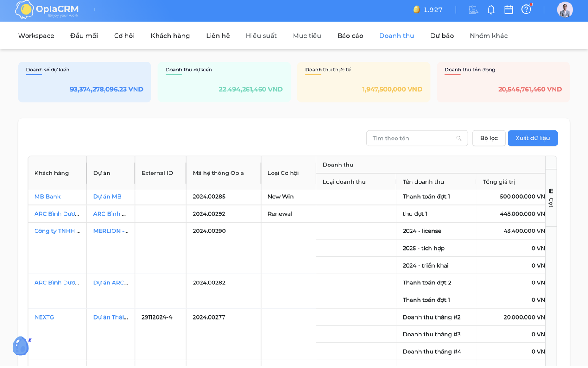Open the MB Bank customer link
The width and height of the screenshot is (588, 368).
[48, 197]
